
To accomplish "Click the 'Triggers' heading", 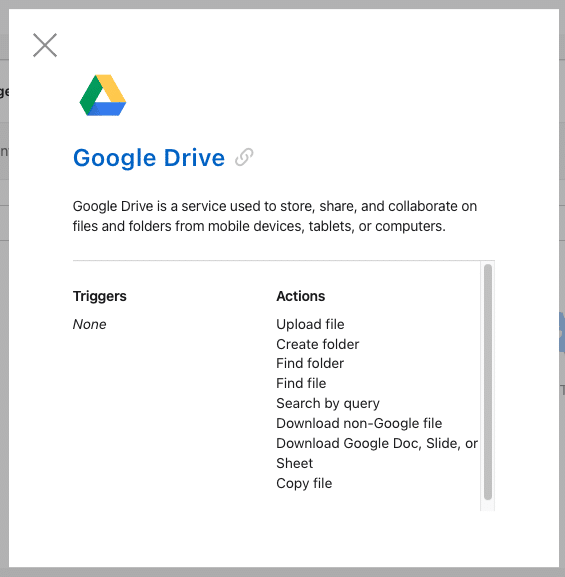I will (x=100, y=296).
